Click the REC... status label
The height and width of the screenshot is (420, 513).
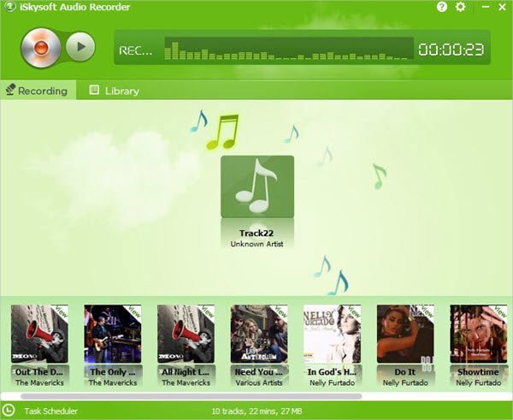tap(135, 50)
